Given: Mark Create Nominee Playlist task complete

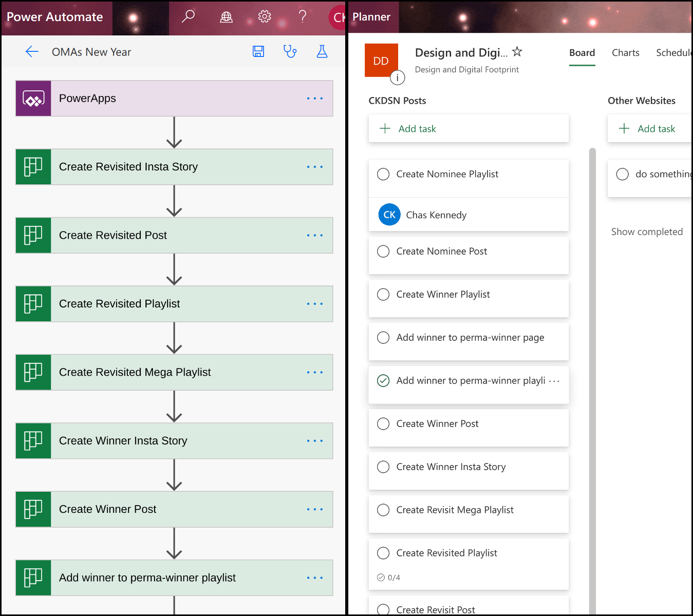Looking at the screenshot, I should [383, 174].
